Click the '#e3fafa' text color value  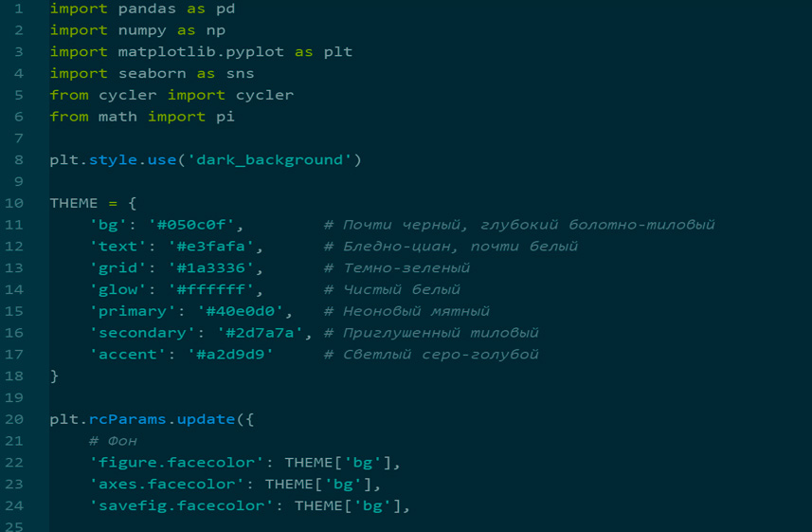click(215, 247)
